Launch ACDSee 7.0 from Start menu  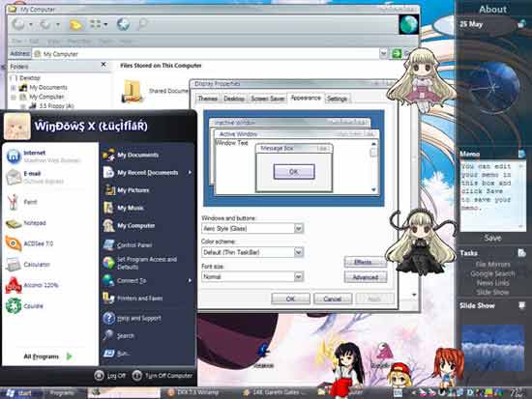coord(14,243)
